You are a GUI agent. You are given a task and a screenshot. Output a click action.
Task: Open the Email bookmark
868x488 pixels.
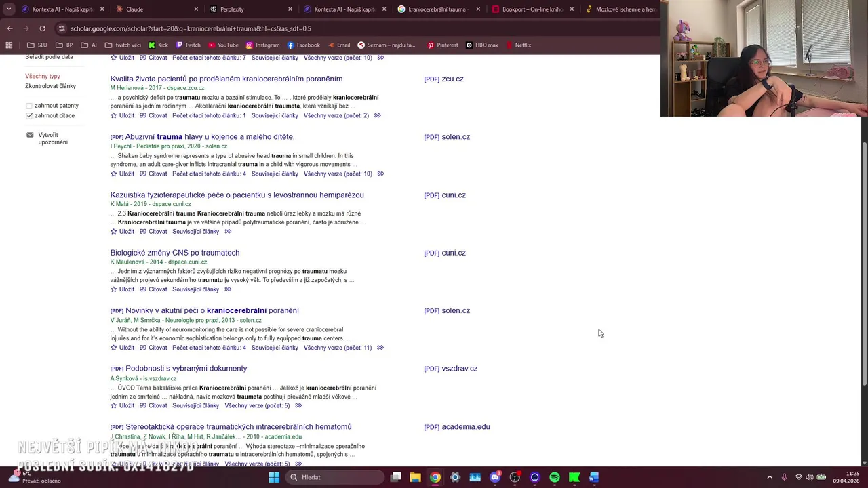pos(338,45)
